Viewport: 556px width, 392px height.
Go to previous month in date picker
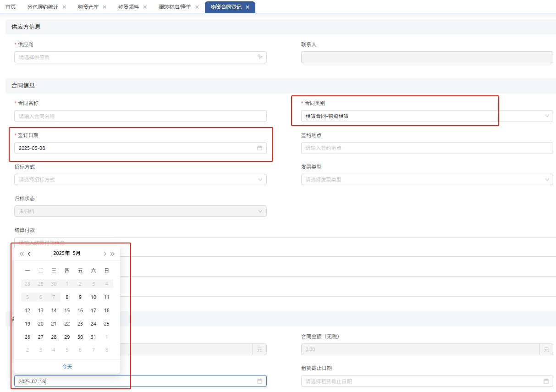pyautogui.click(x=29, y=254)
